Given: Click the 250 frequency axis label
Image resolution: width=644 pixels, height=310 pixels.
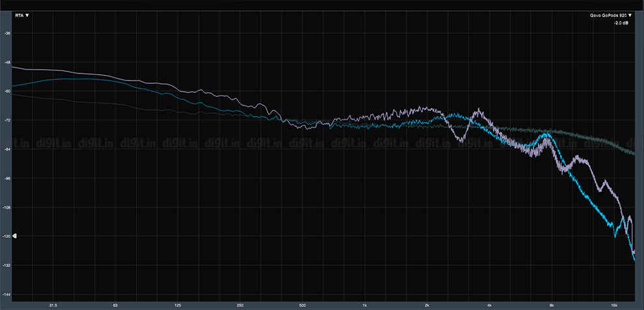Looking at the screenshot, I should point(240,305).
